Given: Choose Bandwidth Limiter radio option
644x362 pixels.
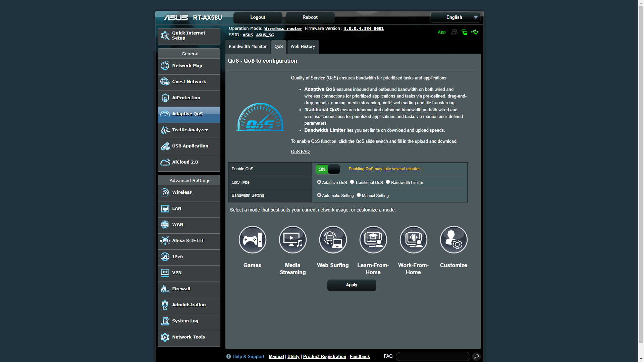Looking at the screenshot, I should [x=388, y=182].
